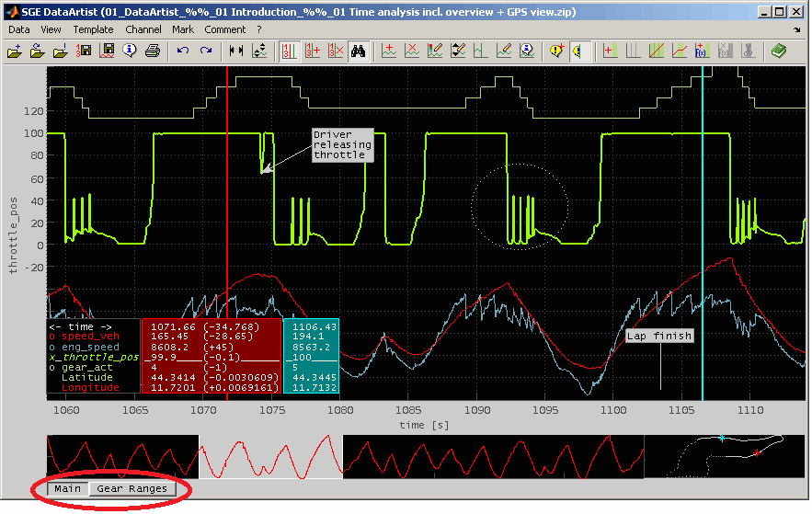Click the folder icon with reload arrow
812x514 pixels.
[x=38, y=51]
